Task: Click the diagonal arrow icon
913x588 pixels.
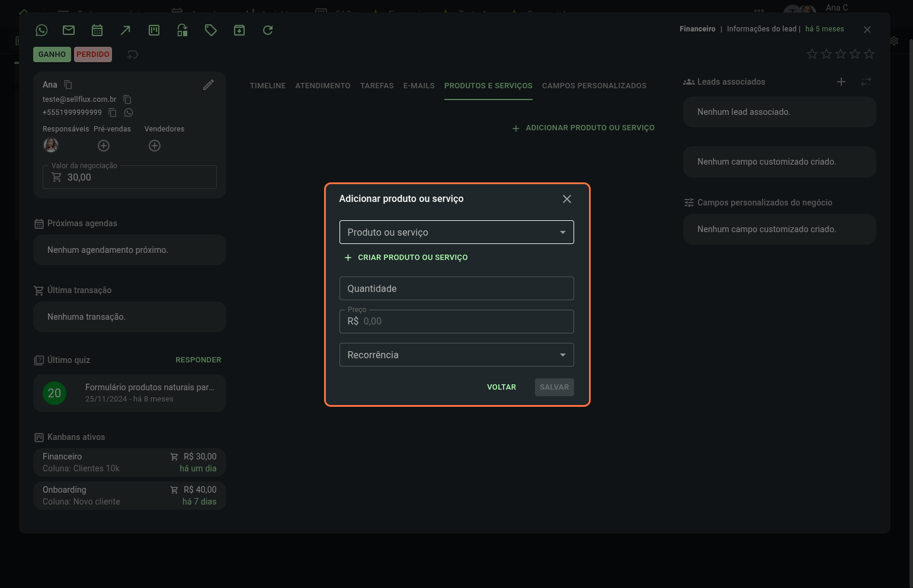Action: coord(126,30)
